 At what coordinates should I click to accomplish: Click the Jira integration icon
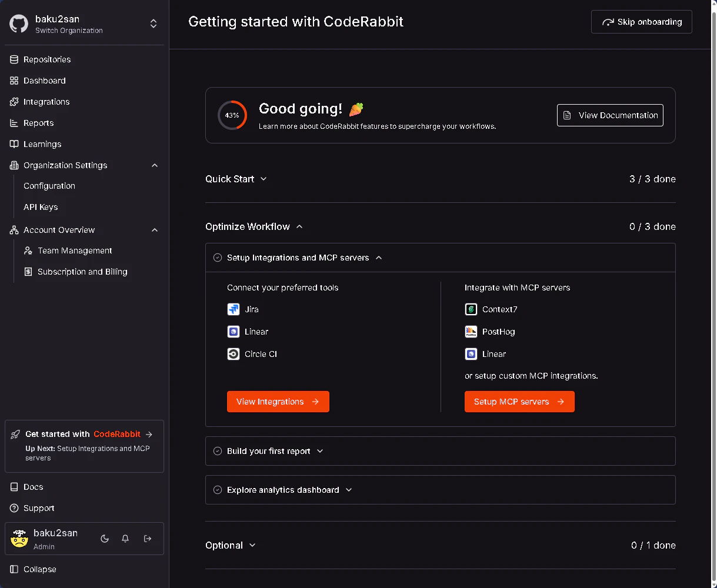click(234, 309)
